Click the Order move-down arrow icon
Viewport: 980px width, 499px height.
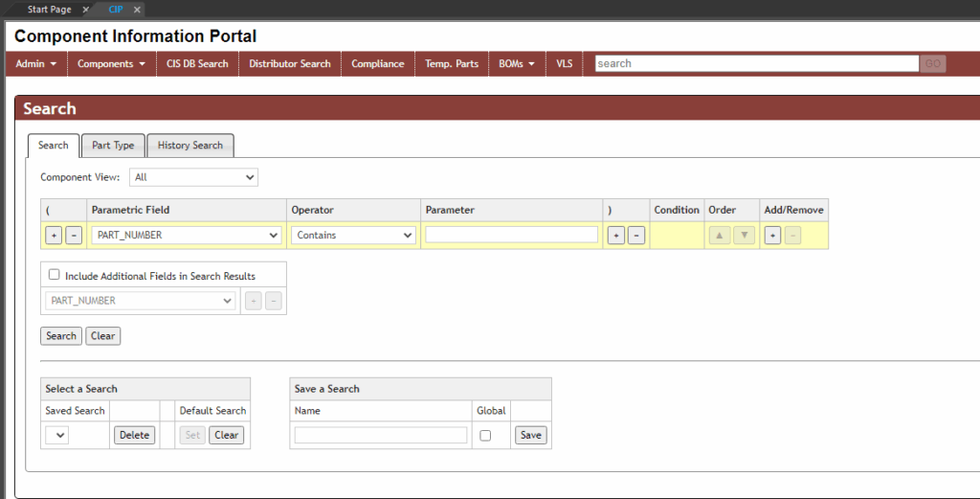[744, 235]
